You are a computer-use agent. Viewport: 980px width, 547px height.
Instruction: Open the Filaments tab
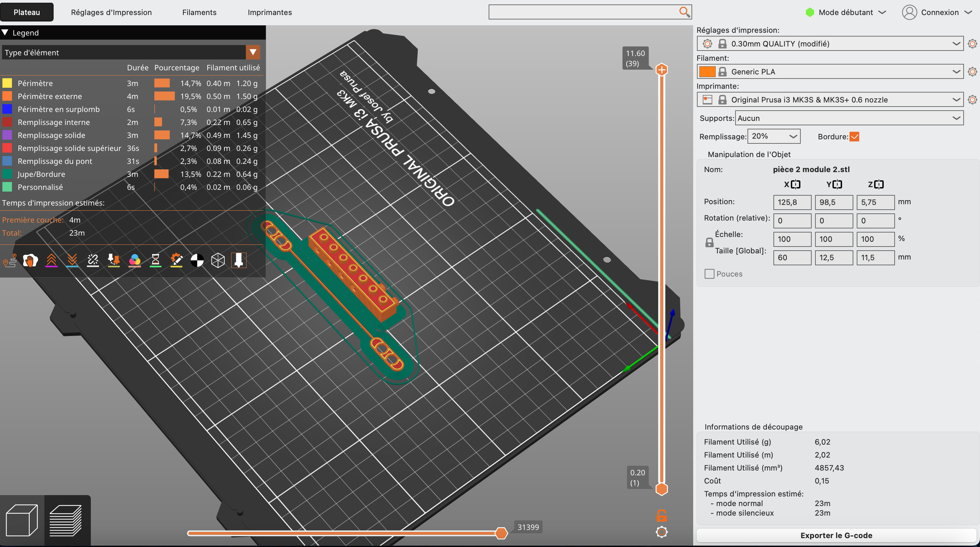[x=199, y=12]
